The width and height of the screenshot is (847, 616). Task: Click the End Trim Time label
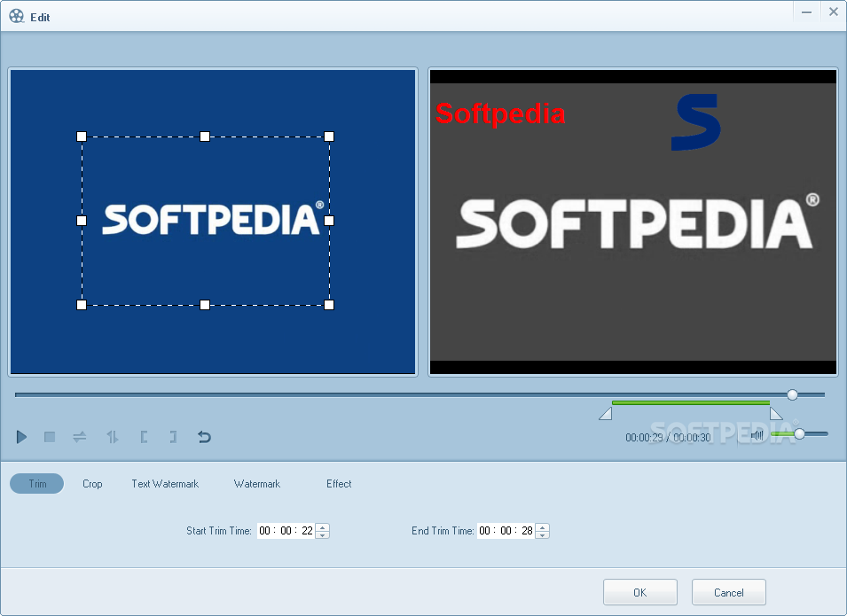tap(443, 531)
